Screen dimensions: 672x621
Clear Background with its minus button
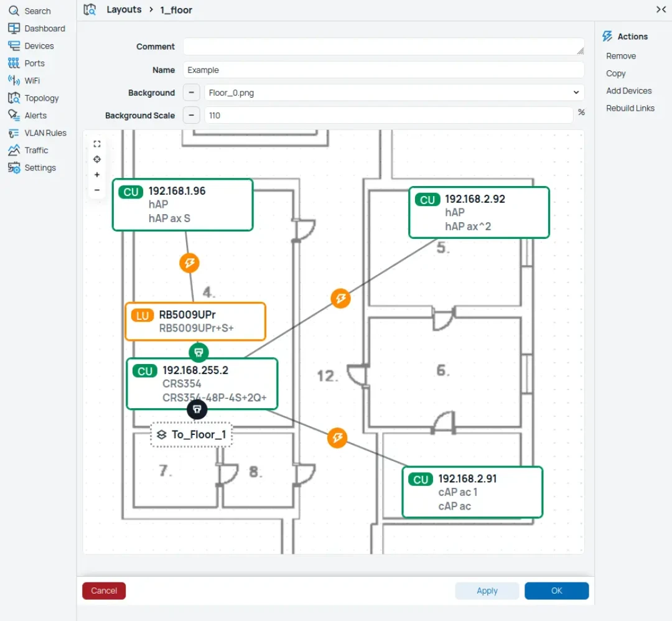(192, 93)
